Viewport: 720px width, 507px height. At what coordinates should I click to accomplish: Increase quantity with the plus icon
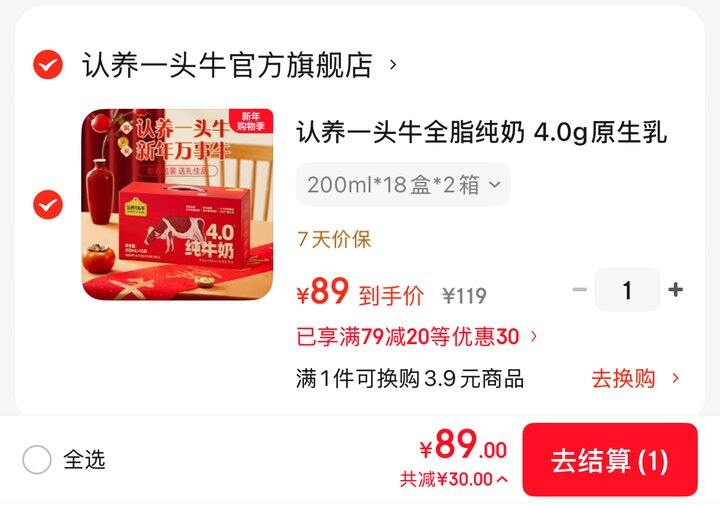tap(675, 289)
